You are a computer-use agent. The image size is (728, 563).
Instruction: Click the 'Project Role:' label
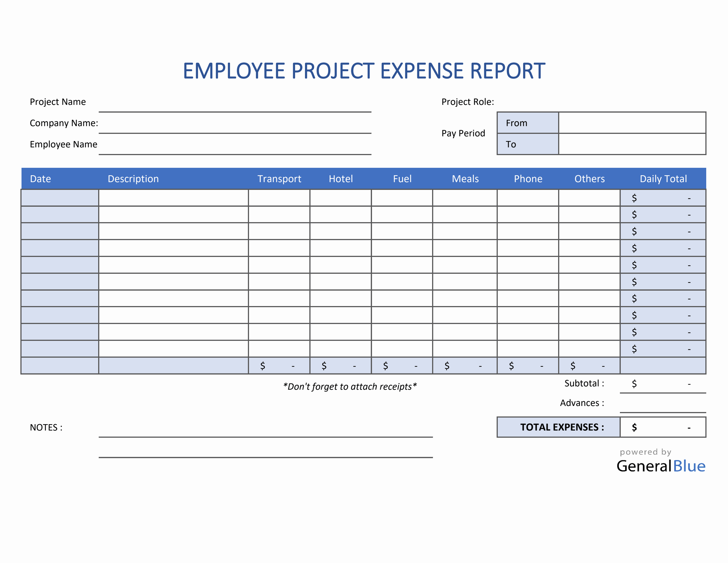(x=468, y=102)
